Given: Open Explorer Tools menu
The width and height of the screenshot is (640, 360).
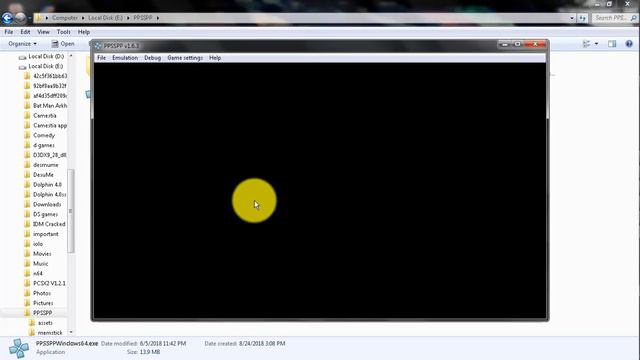Looking at the screenshot, I should point(63,32).
